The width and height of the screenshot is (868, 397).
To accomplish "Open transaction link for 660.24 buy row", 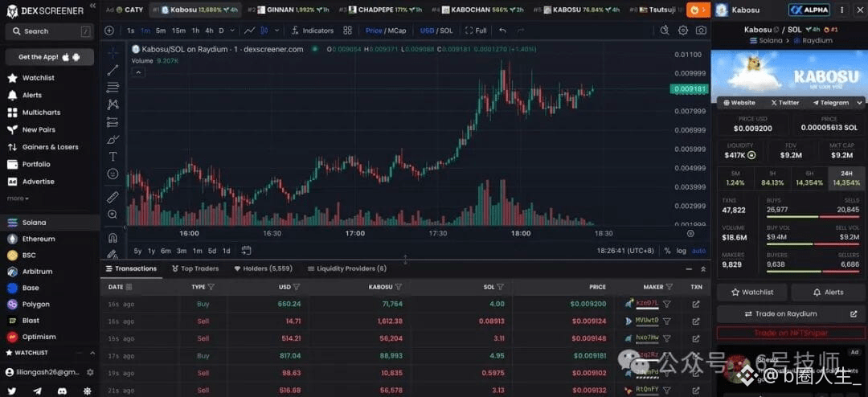I will click(x=696, y=304).
